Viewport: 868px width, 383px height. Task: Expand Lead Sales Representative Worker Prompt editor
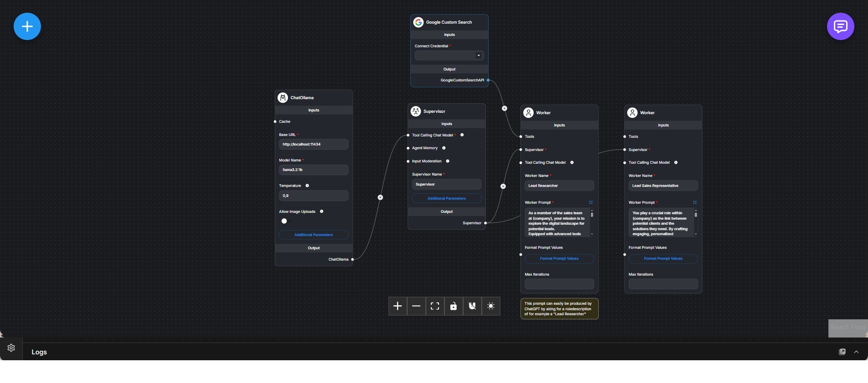tap(695, 202)
